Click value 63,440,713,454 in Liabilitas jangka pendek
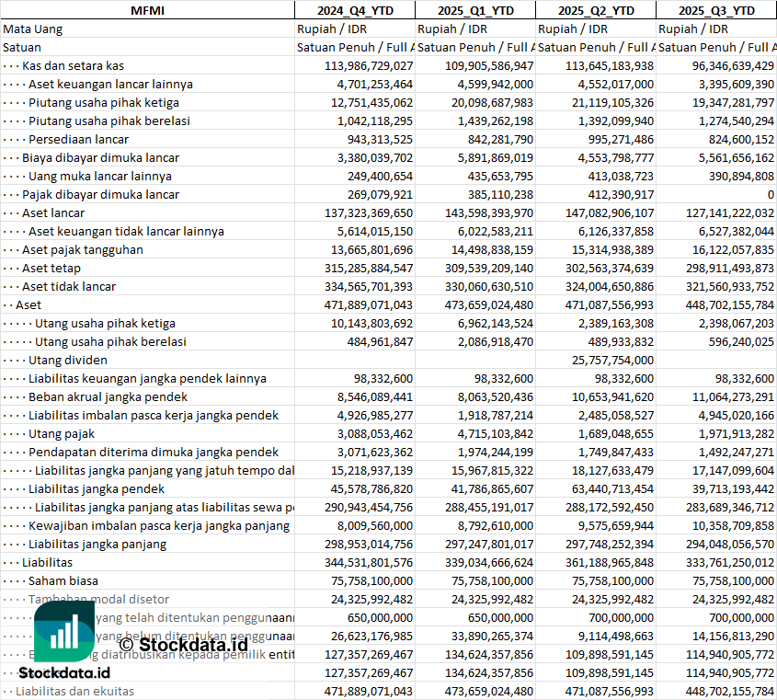The image size is (777, 700). [612, 488]
